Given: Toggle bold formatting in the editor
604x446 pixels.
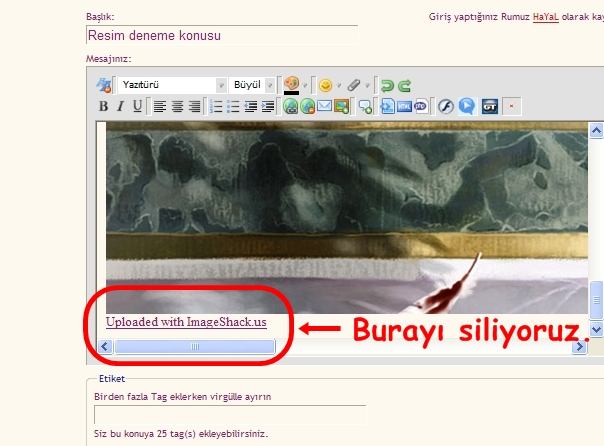Looking at the screenshot, I should 103,106.
